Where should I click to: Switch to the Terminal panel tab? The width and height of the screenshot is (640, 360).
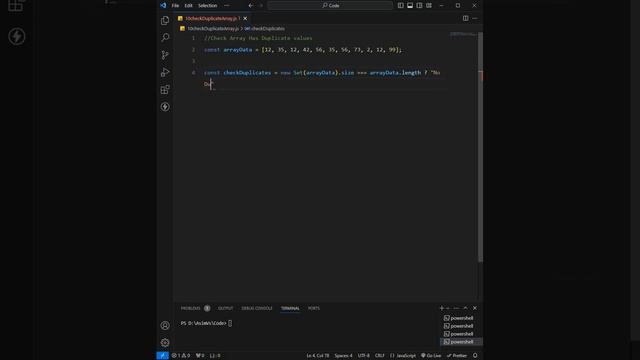pyautogui.click(x=290, y=308)
